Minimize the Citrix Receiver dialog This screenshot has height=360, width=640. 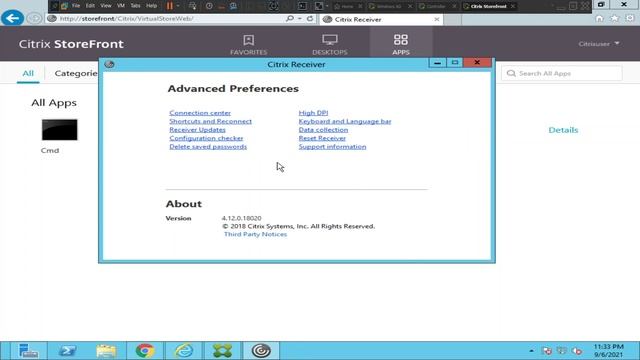click(437, 62)
